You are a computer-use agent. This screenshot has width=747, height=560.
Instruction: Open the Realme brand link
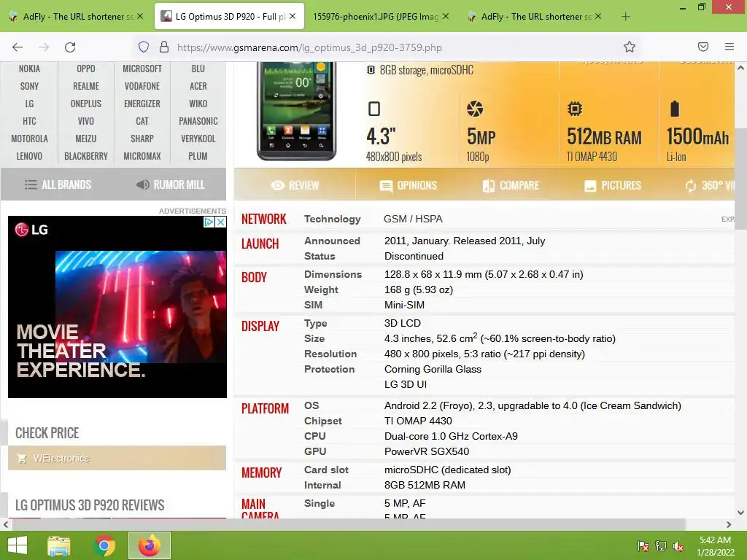86,86
